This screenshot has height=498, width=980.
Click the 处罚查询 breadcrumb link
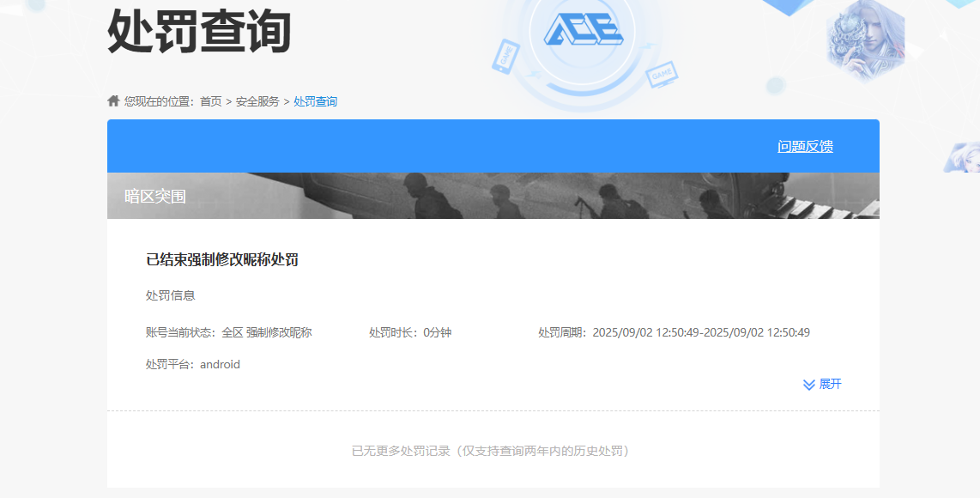click(x=317, y=101)
